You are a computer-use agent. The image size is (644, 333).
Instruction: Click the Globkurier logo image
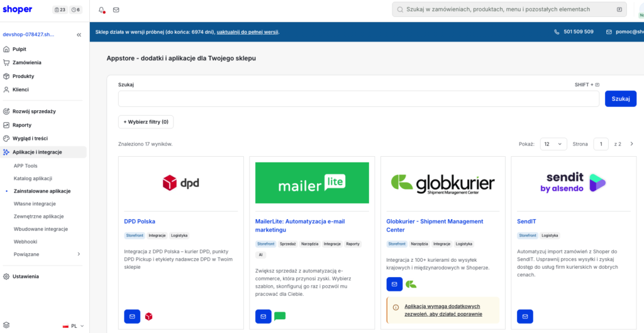tap(443, 184)
